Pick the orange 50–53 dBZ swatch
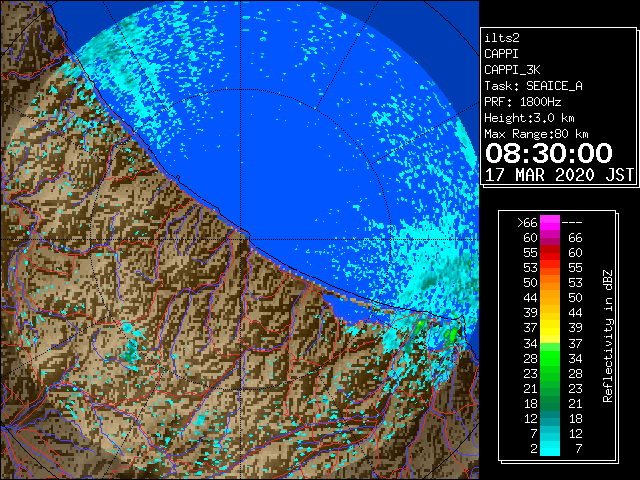 [550, 283]
